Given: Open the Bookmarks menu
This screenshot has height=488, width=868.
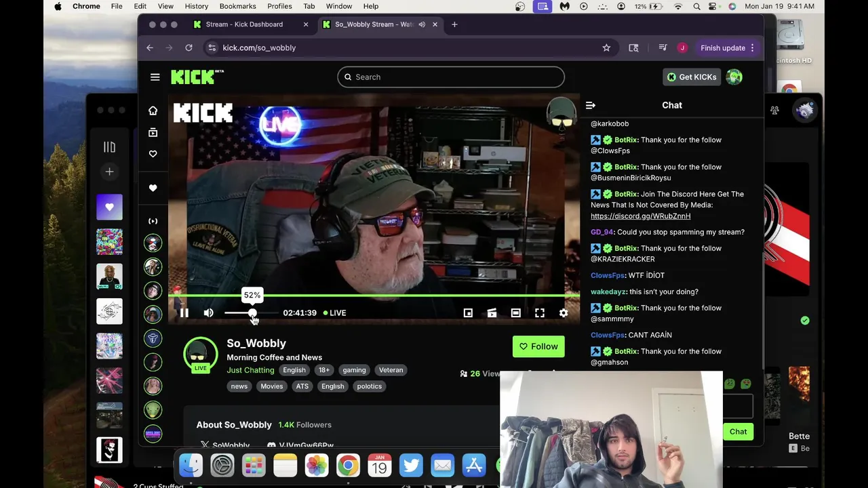Looking at the screenshot, I should point(237,6).
